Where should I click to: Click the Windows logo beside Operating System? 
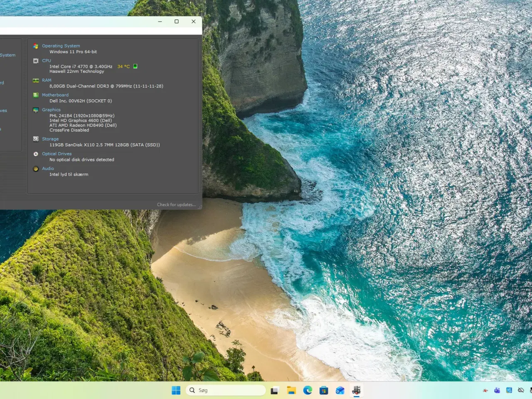click(x=36, y=46)
